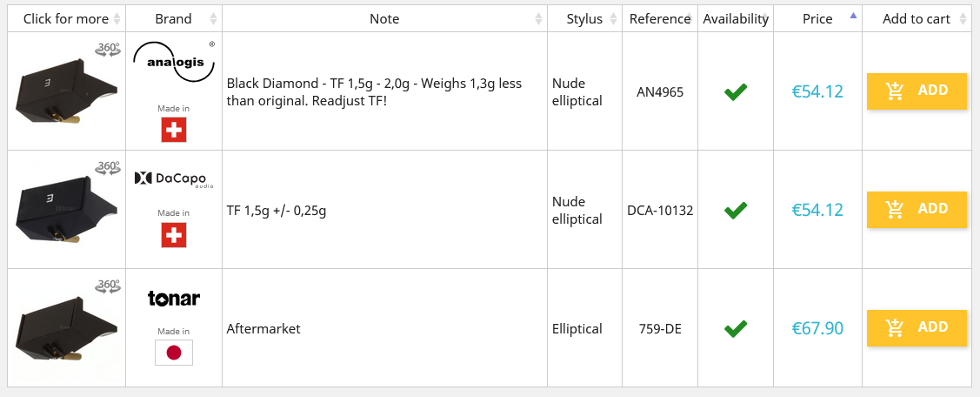Click the green availability checkmark for AN4965
Image resolution: width=980 pixels, height=397 pixels.
click(x=736, y=91)
